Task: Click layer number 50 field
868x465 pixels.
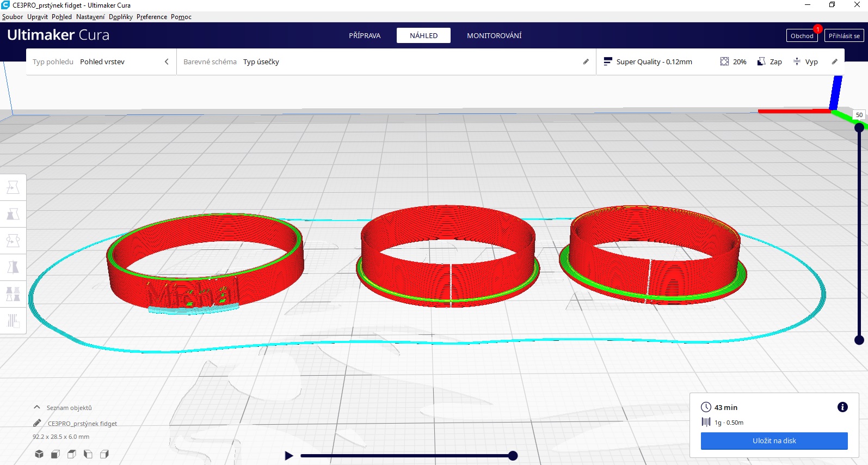Action: click(x=859, y=115)
